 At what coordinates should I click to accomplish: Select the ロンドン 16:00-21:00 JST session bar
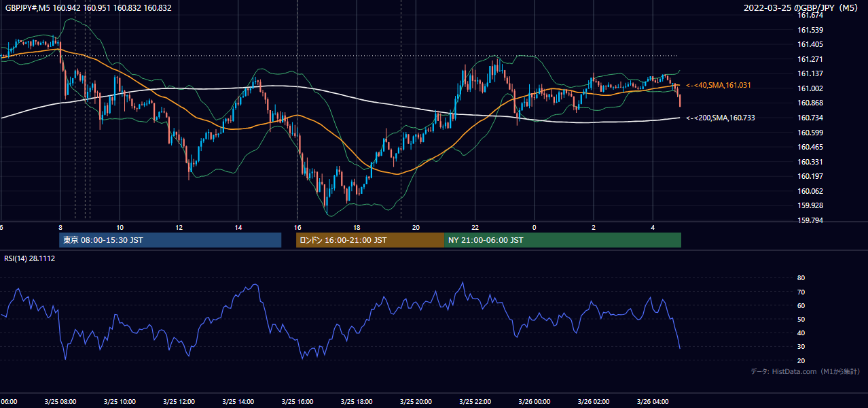(369, 240)
